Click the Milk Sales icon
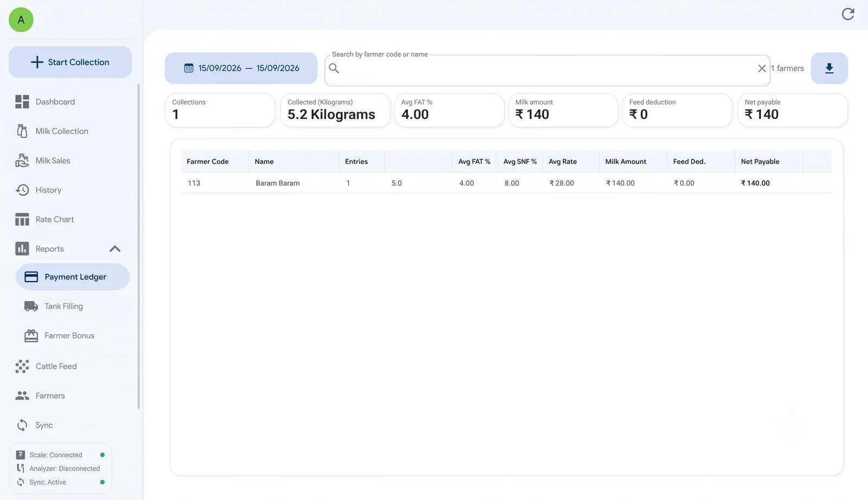The height and width of the screenshot is (500, 868). point(22,161)
